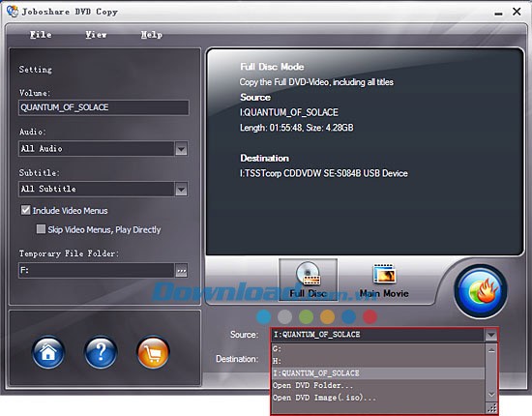This screenshot has height=416, width=532.
Task: Collapse the Source dropdown arrow
Action: click(491, 335)
